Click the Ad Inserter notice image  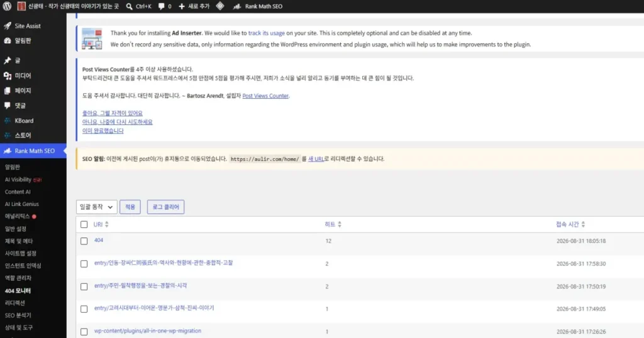pos(92,39)
